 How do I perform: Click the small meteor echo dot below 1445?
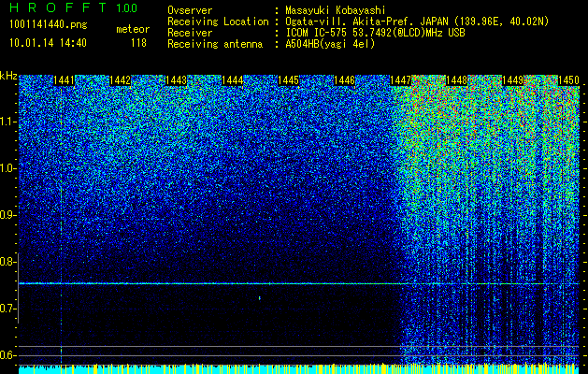click(260, 298)
